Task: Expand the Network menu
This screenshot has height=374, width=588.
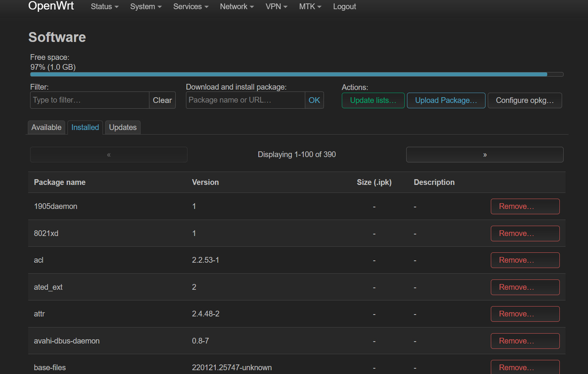Action: click(237, 6)
